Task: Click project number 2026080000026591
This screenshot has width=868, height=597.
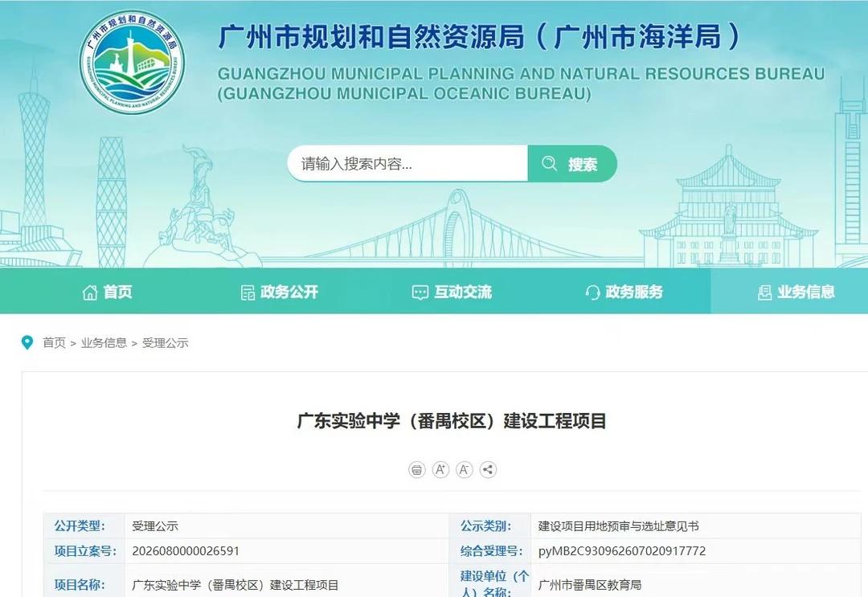Action: [186, 551]
